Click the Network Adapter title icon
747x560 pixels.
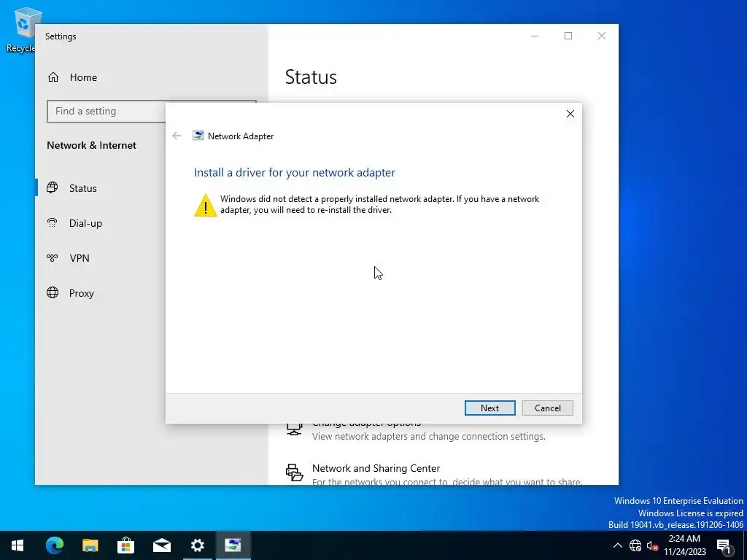(x=198, y=136)
